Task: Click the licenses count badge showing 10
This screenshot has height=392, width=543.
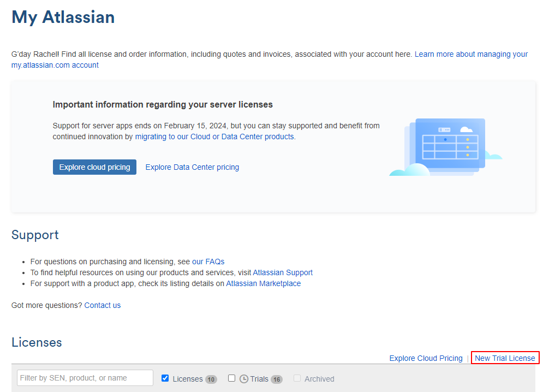Action: 211,379
